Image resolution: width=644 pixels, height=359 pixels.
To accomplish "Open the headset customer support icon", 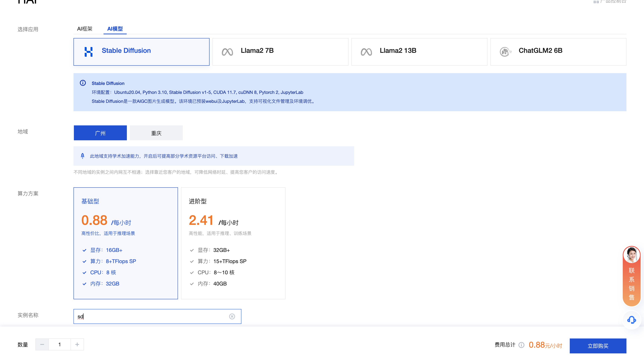I will (632, 320).
